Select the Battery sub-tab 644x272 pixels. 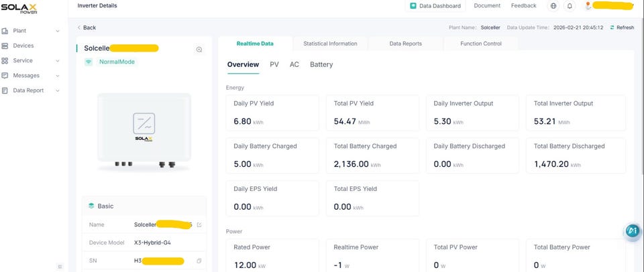click(x=321, y=64)
